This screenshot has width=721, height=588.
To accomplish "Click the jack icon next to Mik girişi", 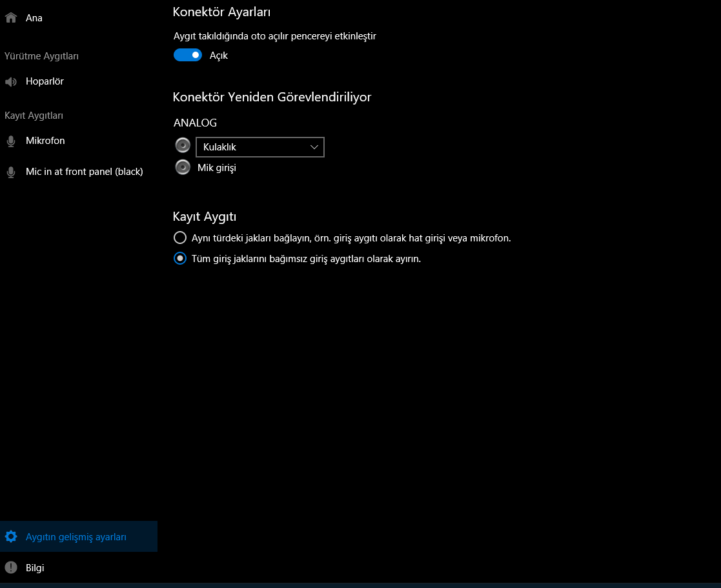I will tap(183, 167).
